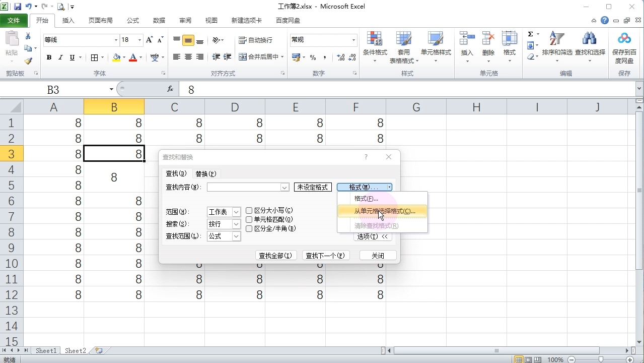The image size is (644, 363).
Task: Select the Sheet1 worksheet tab
Action: [45, 350]
